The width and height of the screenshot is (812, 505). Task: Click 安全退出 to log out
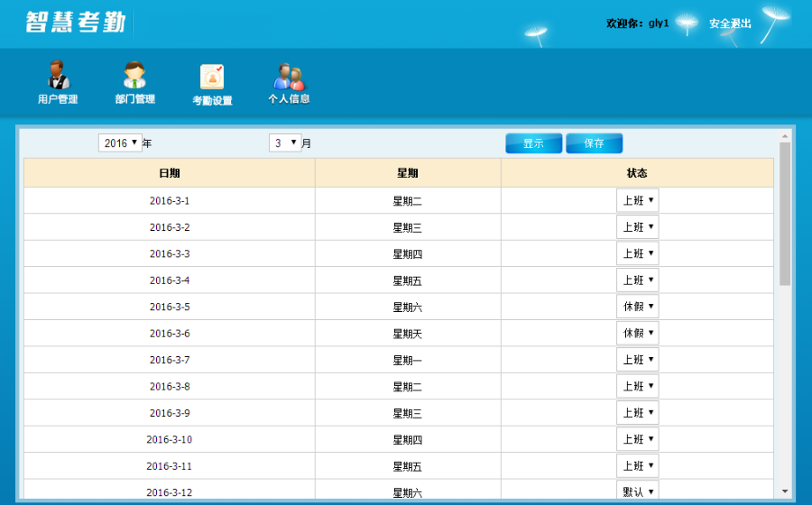pyautogui.click(x=730, y=23)
